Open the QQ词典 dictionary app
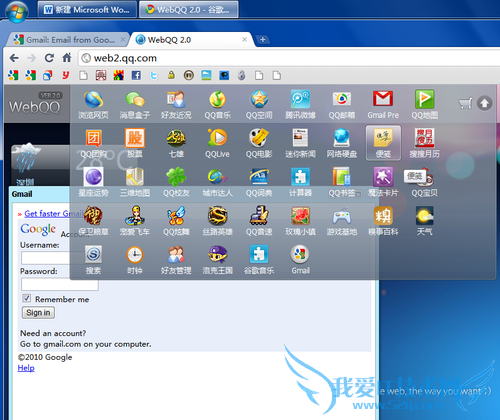 [x=259, y=182]
